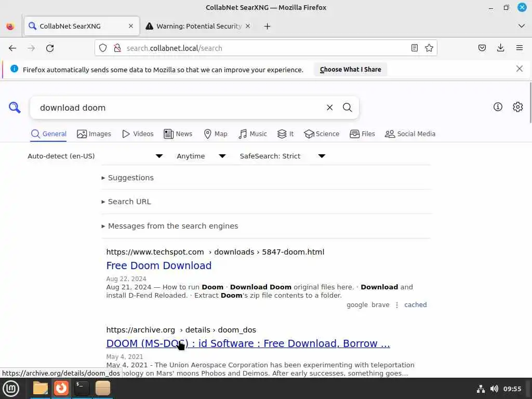
Task: Open the Anytime time range dropdown
Action: click(201, 156)
